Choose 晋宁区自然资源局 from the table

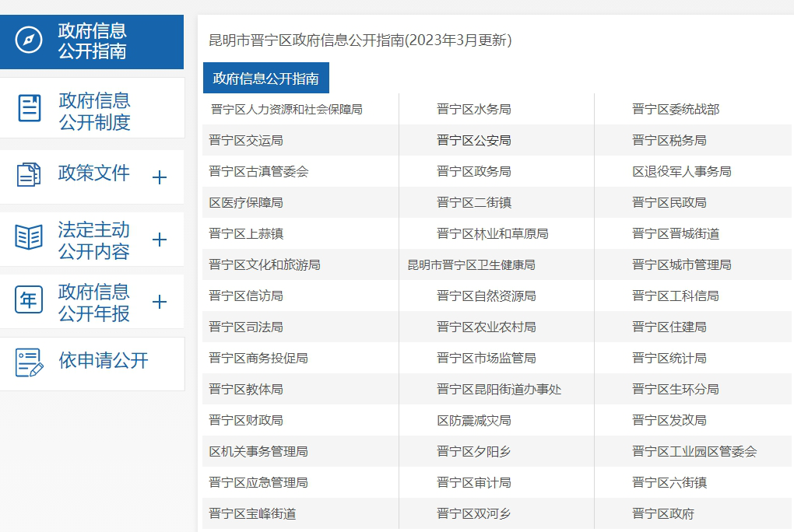click(x=486, y=296)
